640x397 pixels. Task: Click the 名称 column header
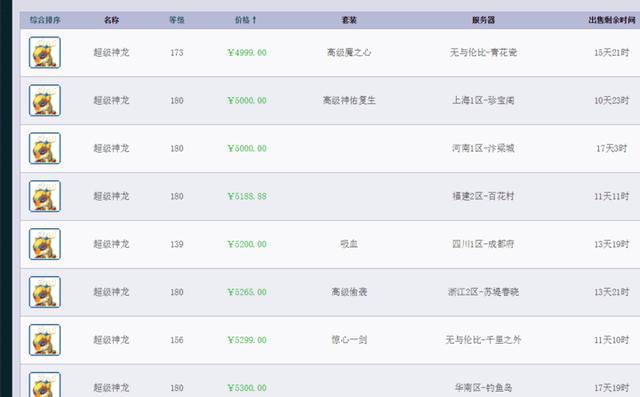click(x=111, y=20)
